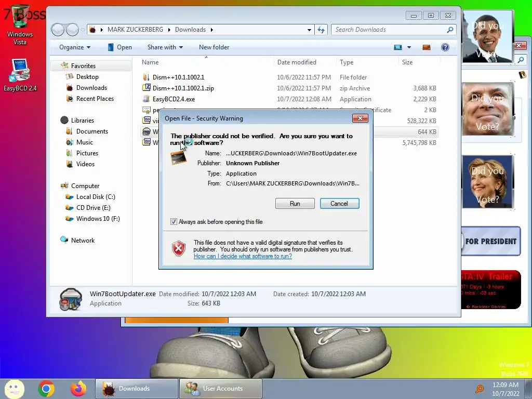Expand arrow before MARK ZUCKERBERG in path
The width and height of the screenshot is (532, 399).
point(101,30)
